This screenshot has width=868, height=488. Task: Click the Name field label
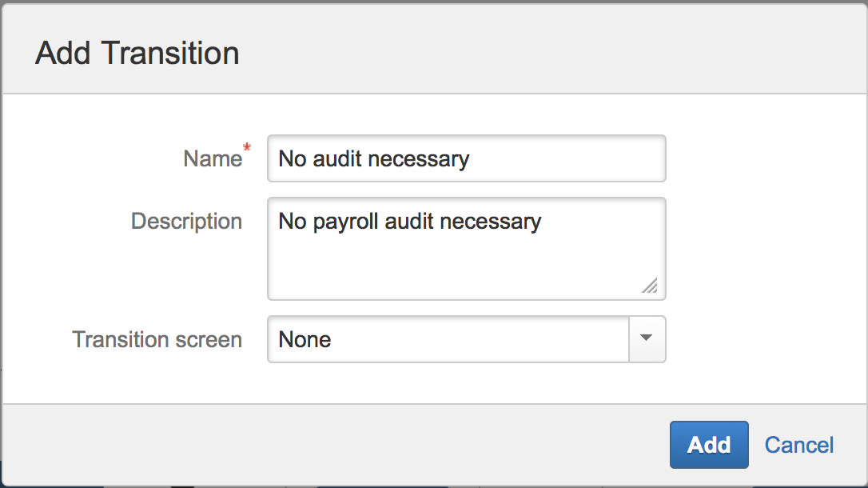click(212, 158)
